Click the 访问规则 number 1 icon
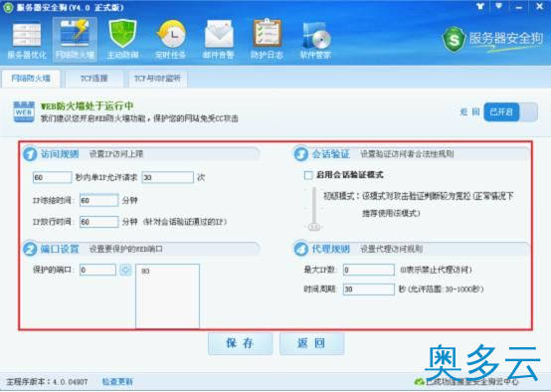This screenshot has width=551, height=392. pos(30,154)
